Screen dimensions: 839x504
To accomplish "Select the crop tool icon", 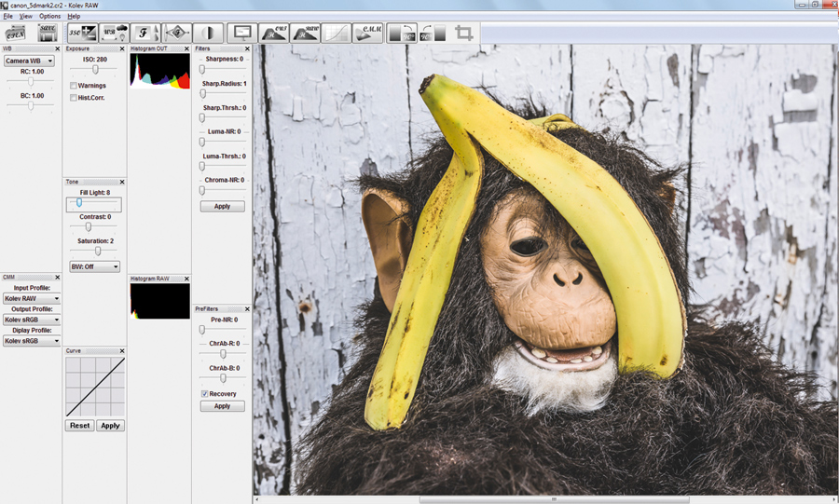I will pos(464,34).
